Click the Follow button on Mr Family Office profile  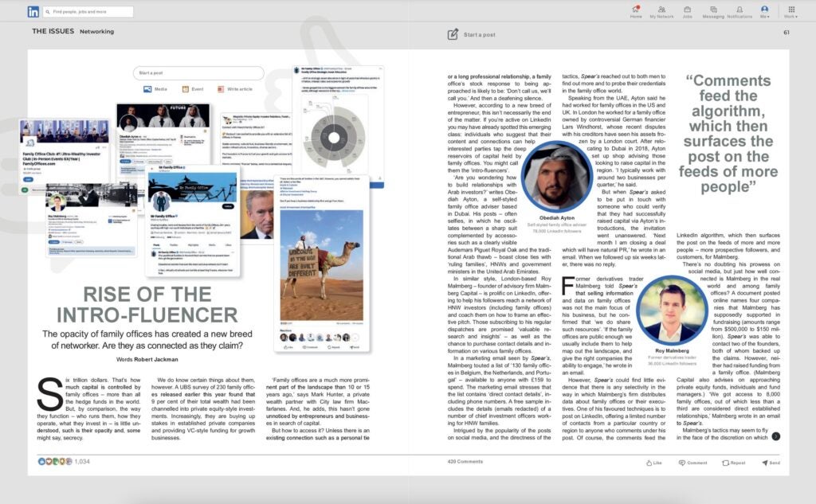[x=228, y=206]
